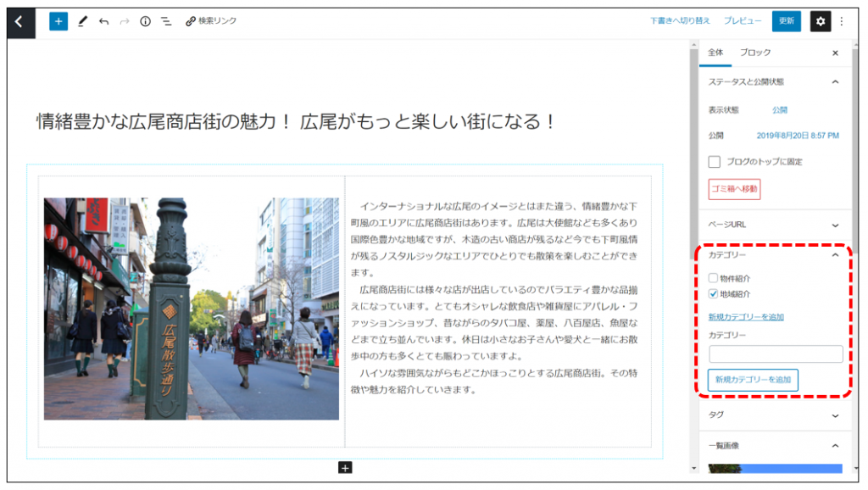The image size is (868, 490).
Task: Click the new category name input field
Action: 776,354
